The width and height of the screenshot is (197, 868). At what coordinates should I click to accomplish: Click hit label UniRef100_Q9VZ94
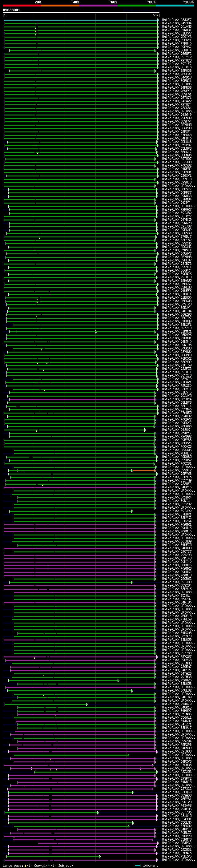tap(176, 741)
